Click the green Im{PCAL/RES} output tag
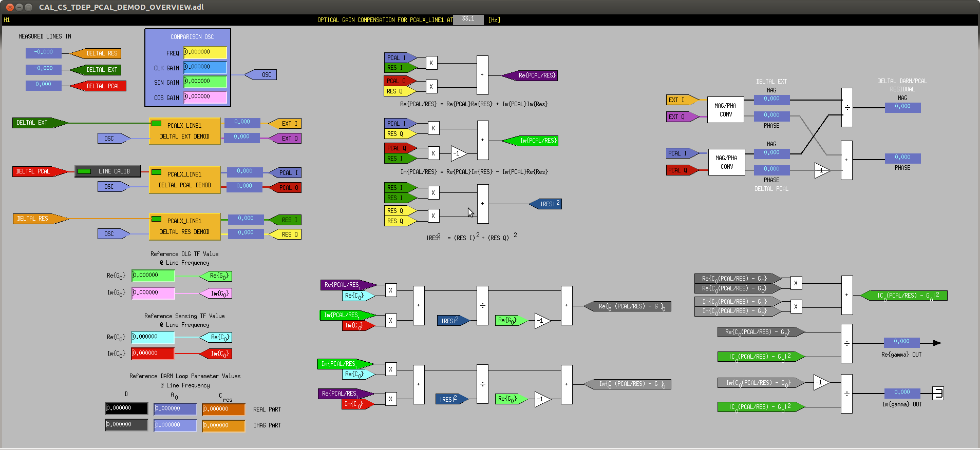This screenshot has width=980, height=450. (530, 141)
